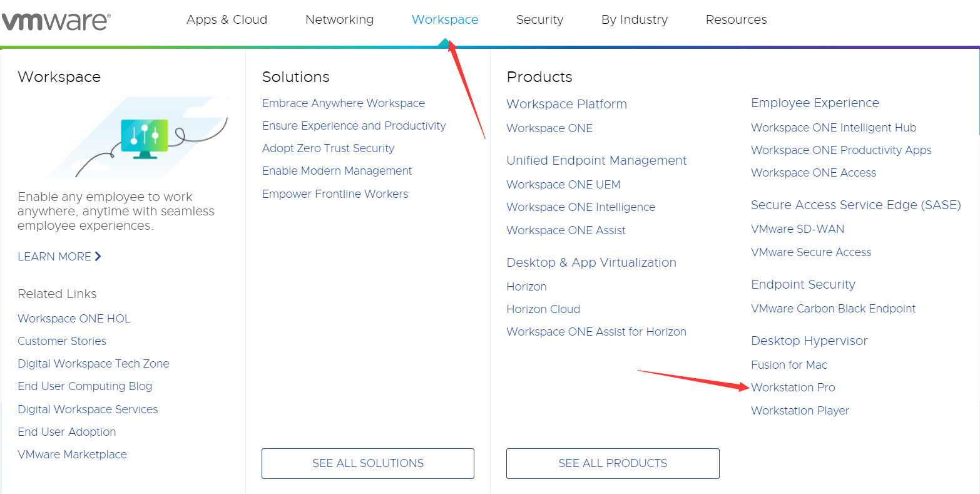This screenshot has height=494, width=980.
Task: Select Workspace ONE Intelligence
Action: pos(581,207)
